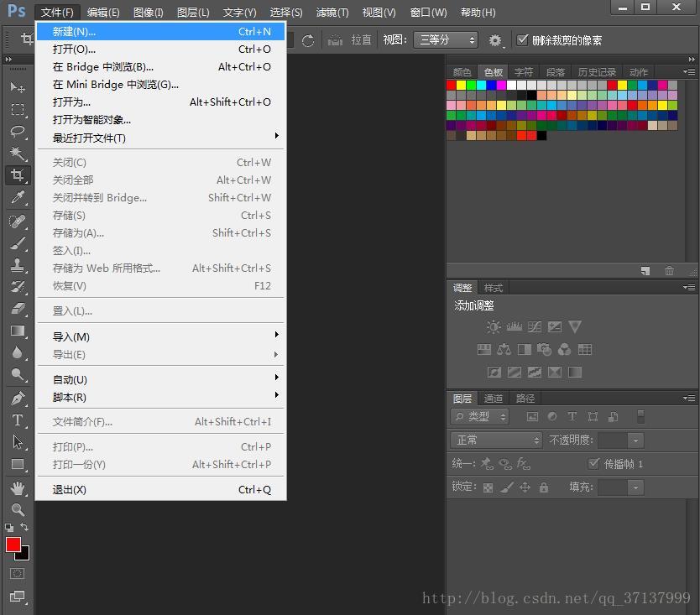Select the Eraser tool
This screenshot has width=700, height=615.
click(x=18, y=309)
